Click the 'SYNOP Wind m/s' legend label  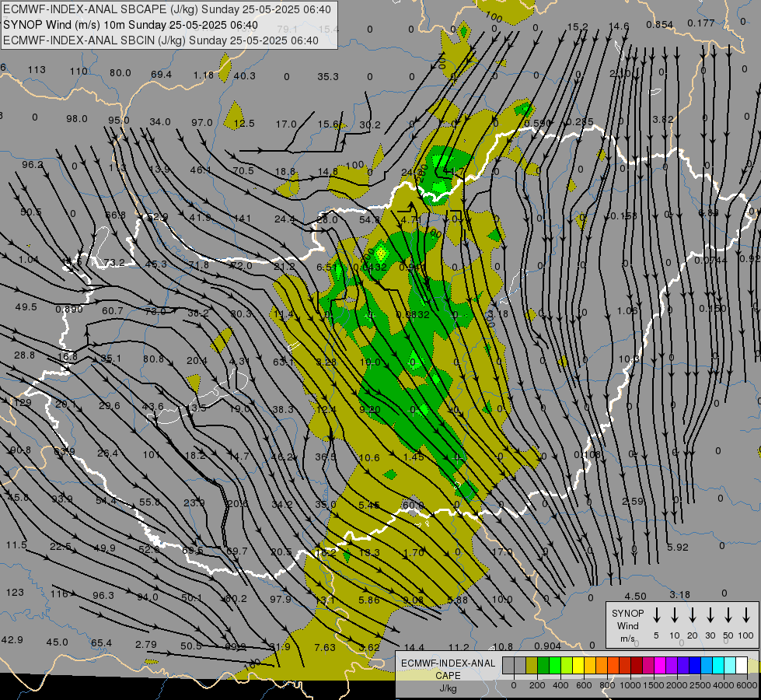tap(627, 625)
